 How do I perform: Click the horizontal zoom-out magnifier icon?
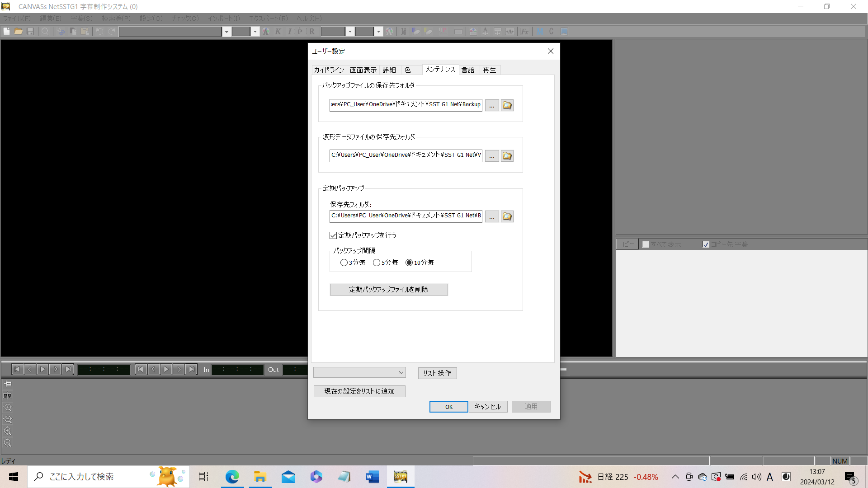(x=8, y=419)
